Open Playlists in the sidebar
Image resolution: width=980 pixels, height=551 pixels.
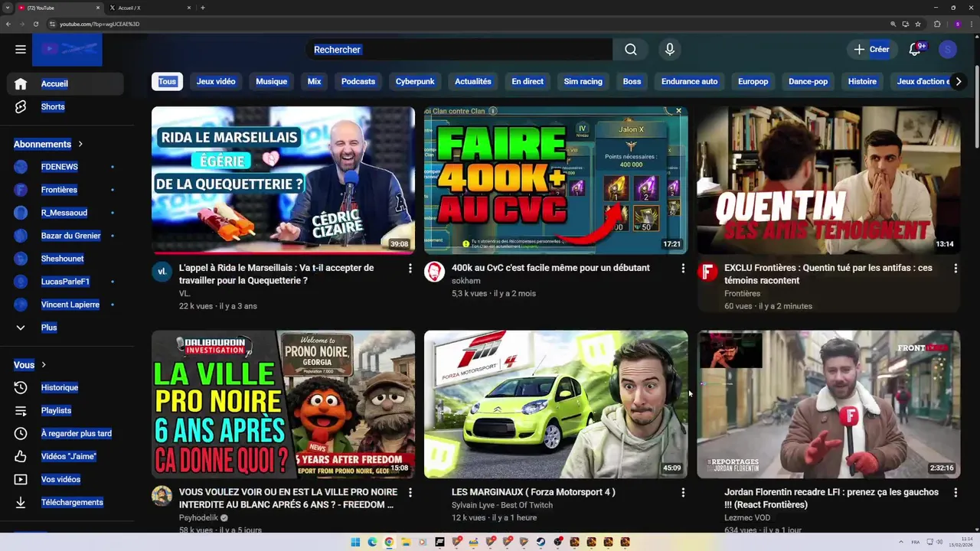point(65,411)
